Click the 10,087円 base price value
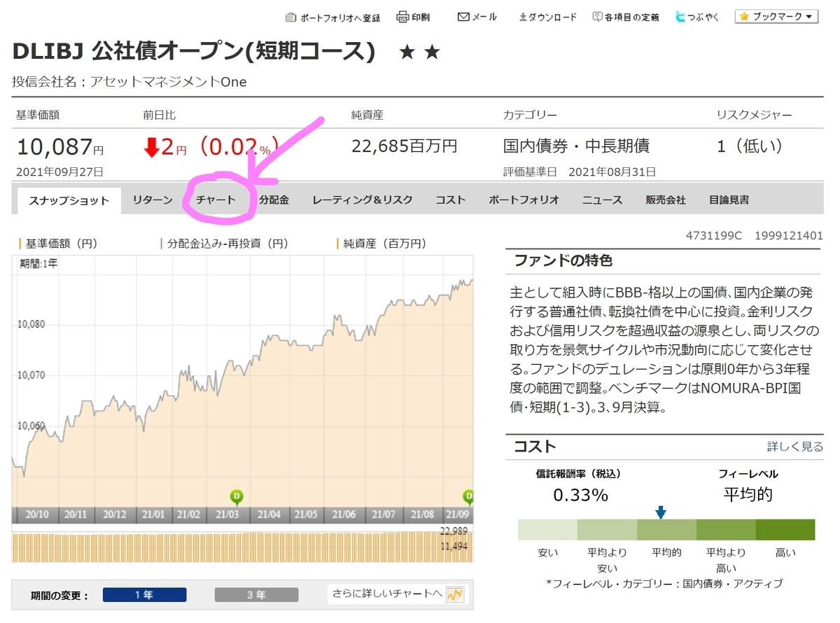 click(x=60, y=146)
